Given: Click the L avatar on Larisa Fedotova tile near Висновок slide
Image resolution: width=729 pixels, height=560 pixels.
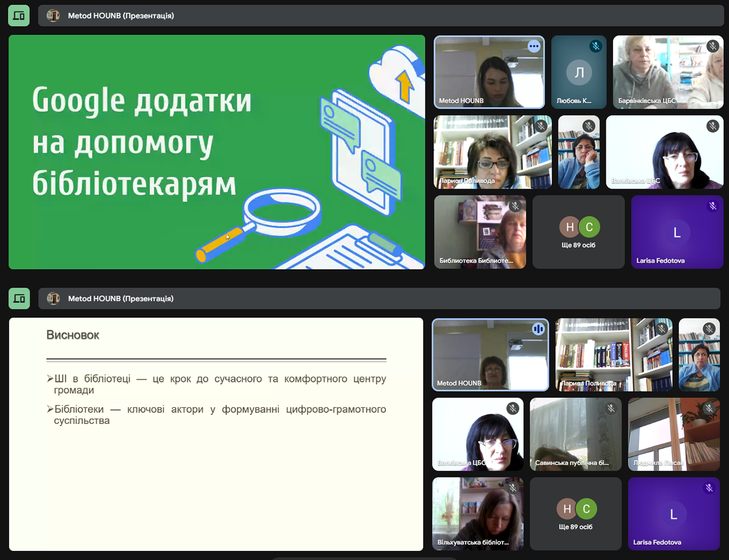Looking at the screenshot, I should pos(674,514).
